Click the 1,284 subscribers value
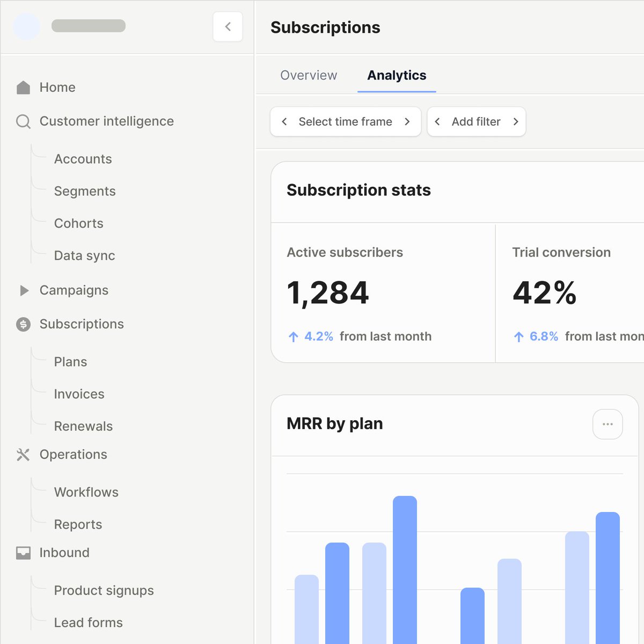The width and height of the screenshot is (644, 644). coord(328,293)
